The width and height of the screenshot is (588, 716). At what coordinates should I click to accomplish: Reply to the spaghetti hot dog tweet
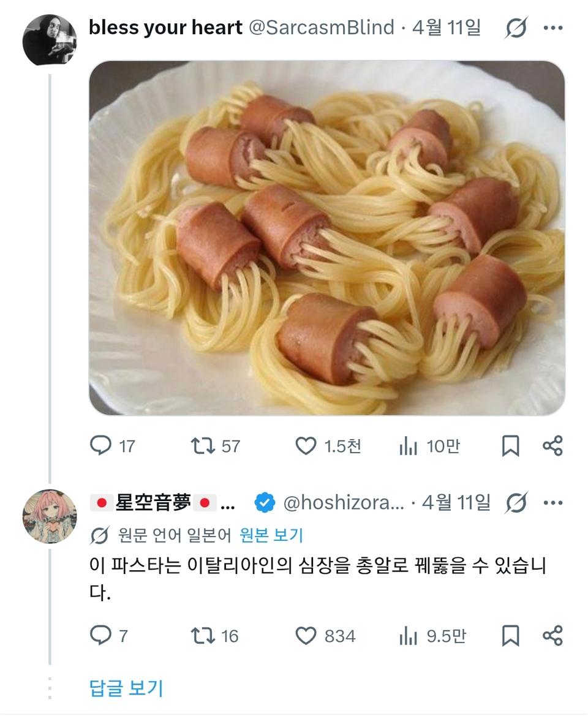click(x=101, y=446)
